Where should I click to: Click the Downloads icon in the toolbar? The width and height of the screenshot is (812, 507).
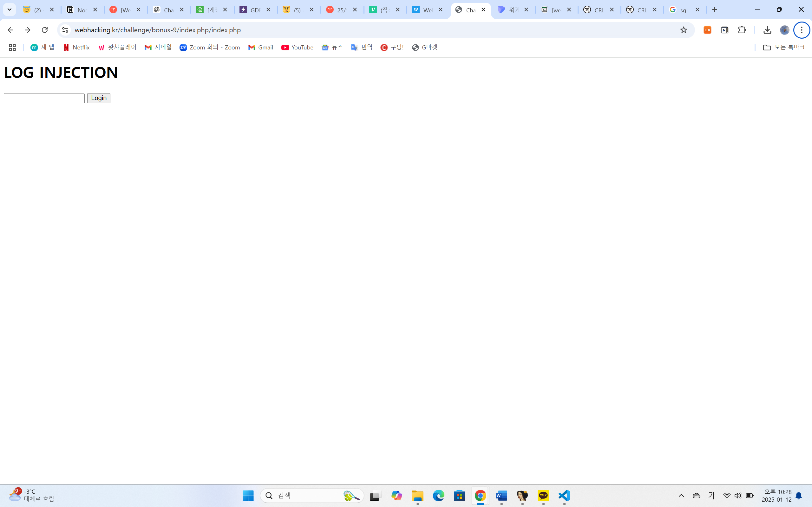(x=767, y=30)
